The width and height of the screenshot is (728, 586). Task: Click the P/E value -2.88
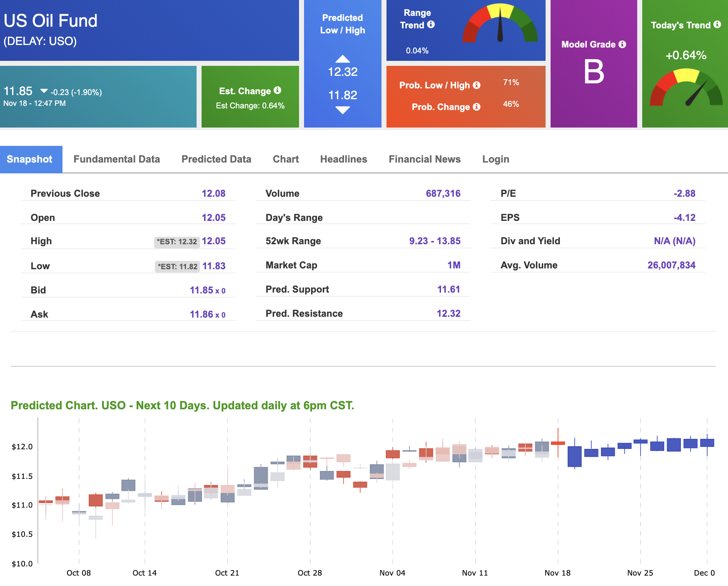pyautogui.click(x=685, y=193)
